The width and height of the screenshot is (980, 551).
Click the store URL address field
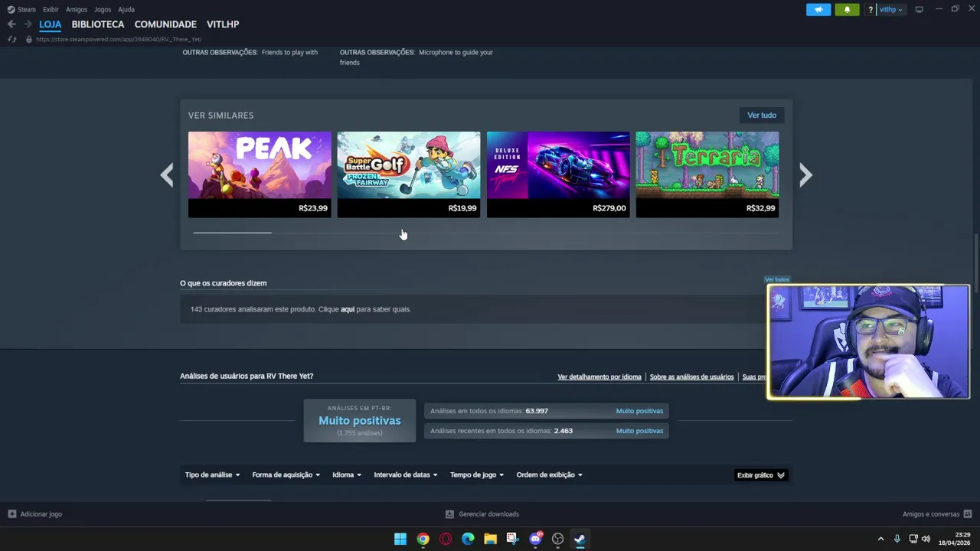[119, 39]
